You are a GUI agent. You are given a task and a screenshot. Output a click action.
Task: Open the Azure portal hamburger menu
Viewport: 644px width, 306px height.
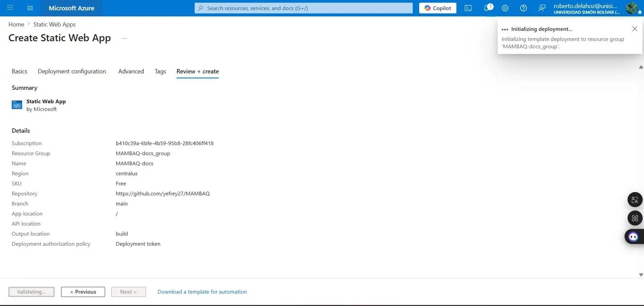click(x=30, y=8)
